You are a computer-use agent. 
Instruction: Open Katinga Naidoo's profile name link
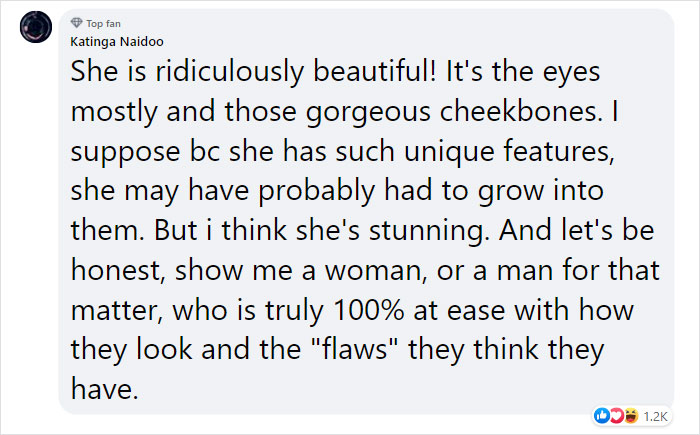point(114,41)
